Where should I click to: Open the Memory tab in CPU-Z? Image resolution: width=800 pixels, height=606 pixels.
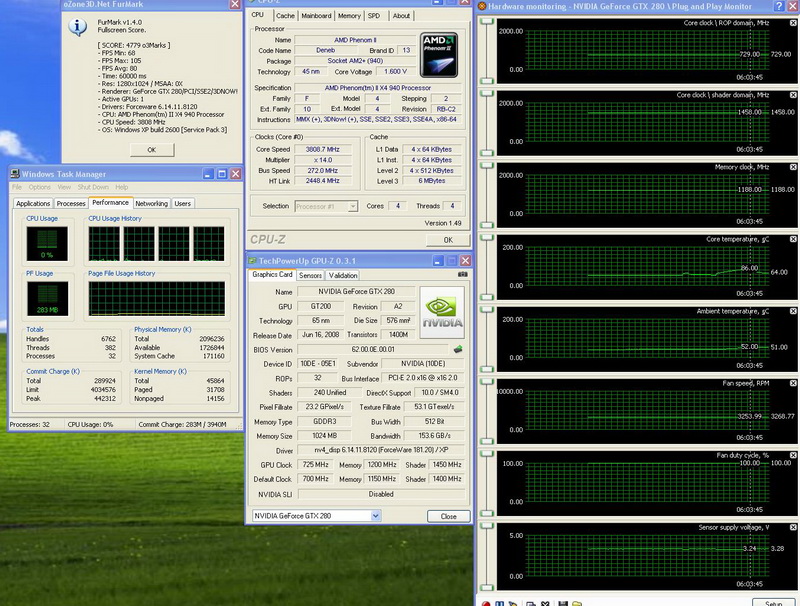tap(349, 16)
